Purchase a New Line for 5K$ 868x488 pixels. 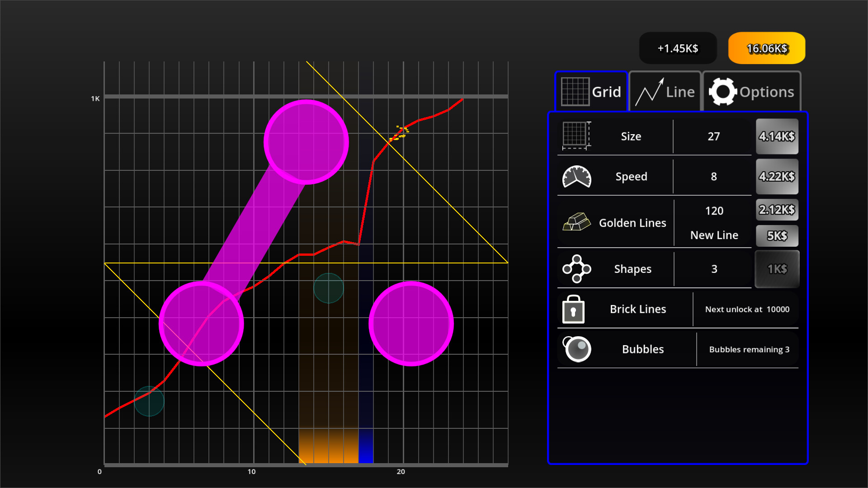point(777,235)
